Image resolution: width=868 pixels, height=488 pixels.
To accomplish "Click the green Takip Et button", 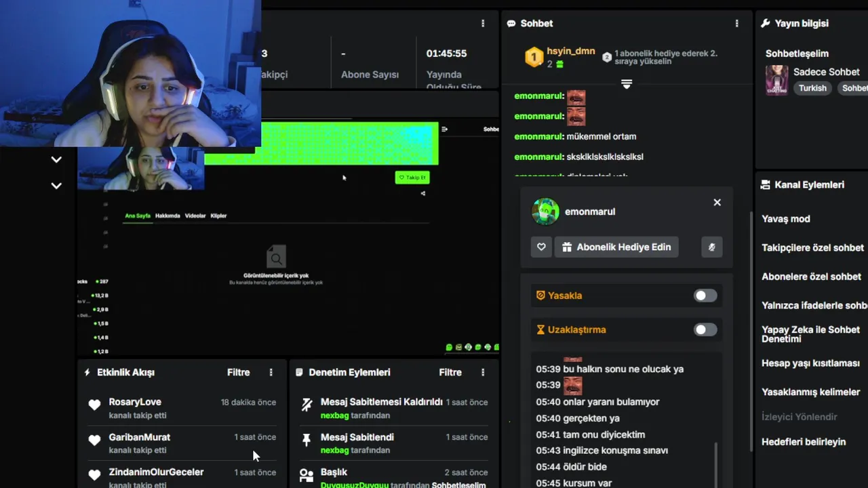I will coord(412,178).
